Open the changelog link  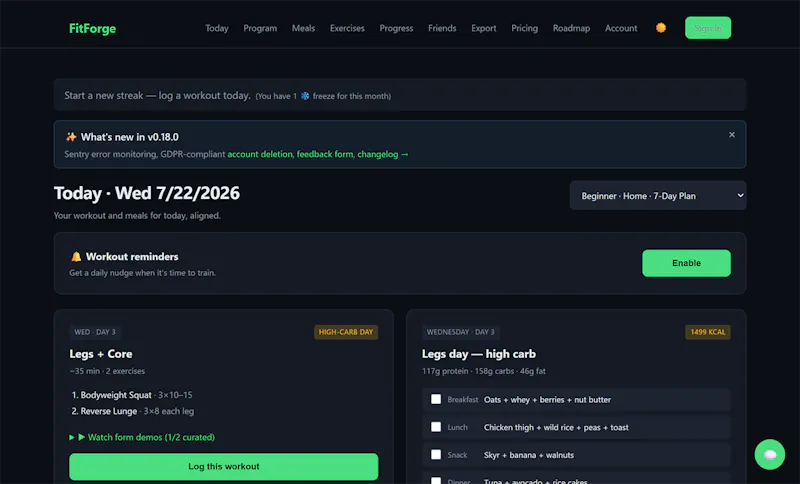pos(383,154)
